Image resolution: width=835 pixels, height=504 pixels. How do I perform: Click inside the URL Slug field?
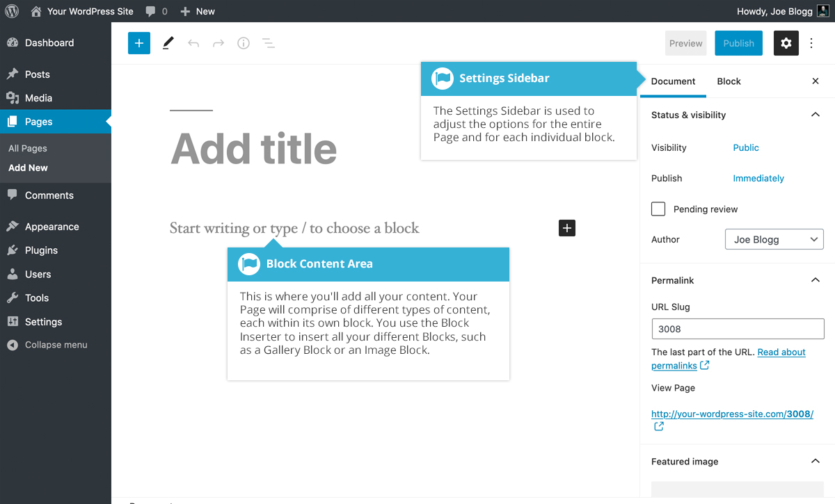coord(737,328)
